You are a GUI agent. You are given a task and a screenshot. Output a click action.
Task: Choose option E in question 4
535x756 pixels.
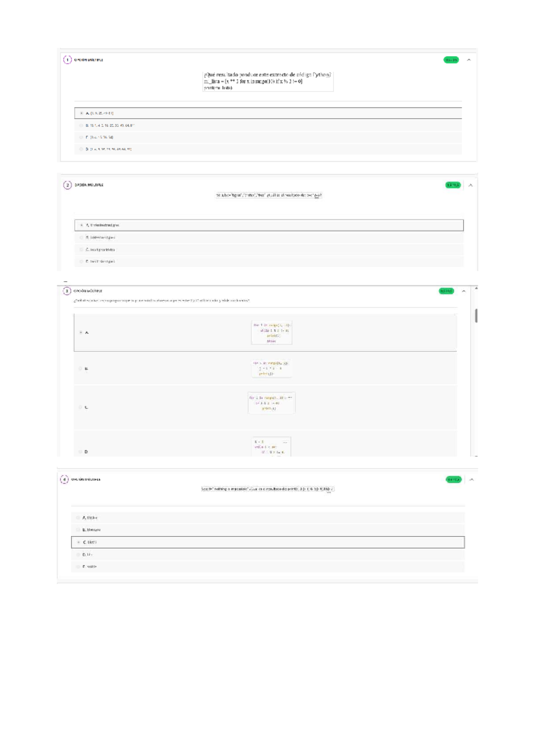268,567
